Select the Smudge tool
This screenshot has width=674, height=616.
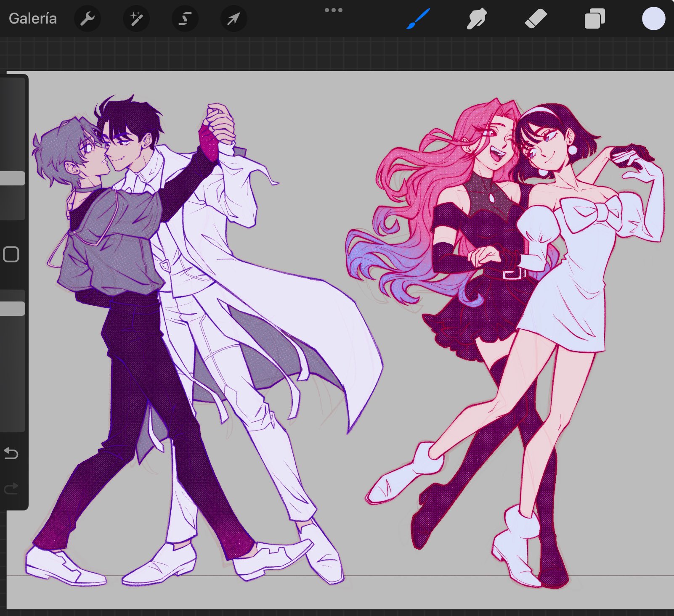tap(477, 19)
